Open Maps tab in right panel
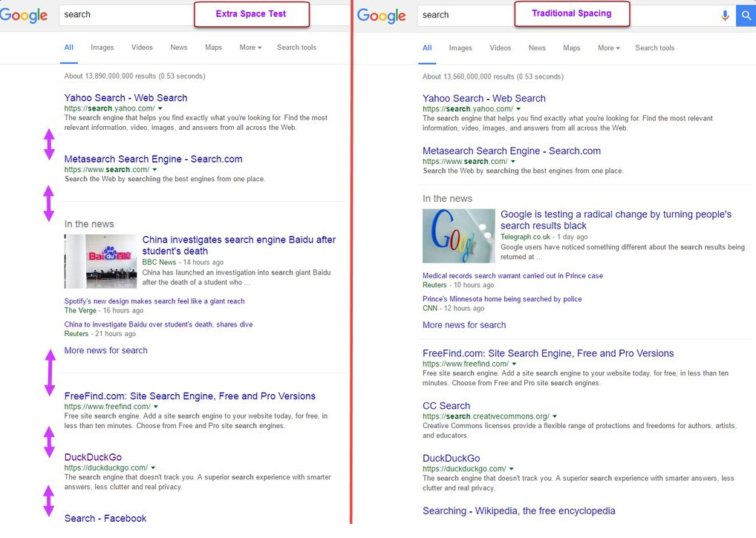756x538 pixels. [572, 48]
